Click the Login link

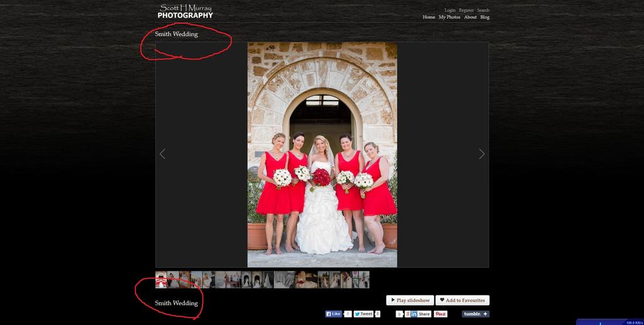(x=450, y=10)
